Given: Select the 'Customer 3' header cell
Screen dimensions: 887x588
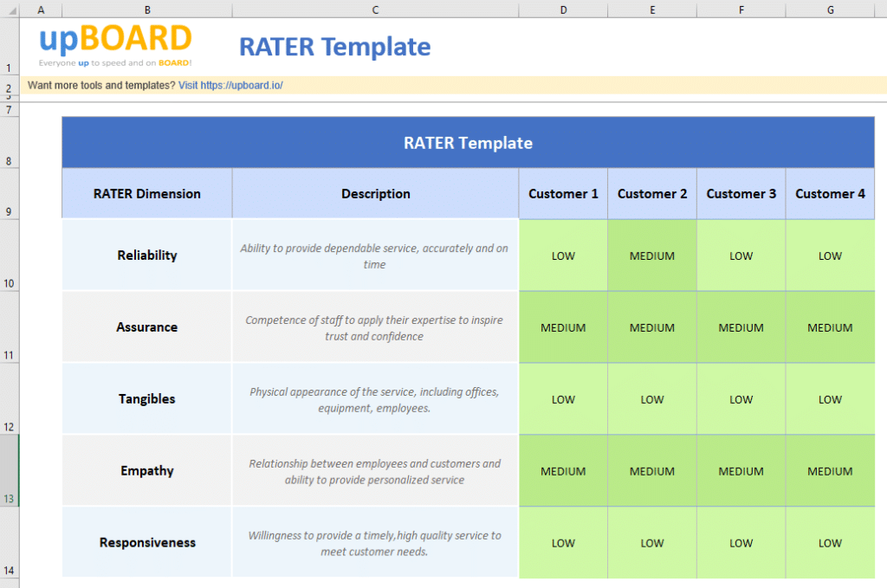Looking at the screenshot, I should [x=741, y=193].
